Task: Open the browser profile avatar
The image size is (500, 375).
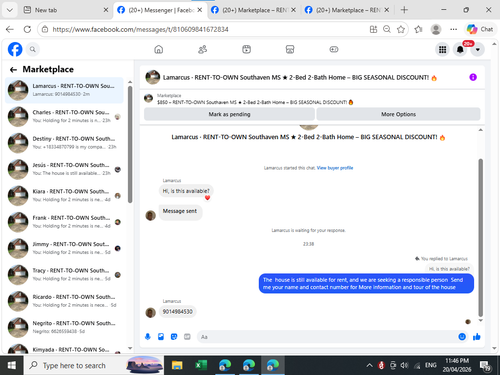Action: [x=436, y=29]
